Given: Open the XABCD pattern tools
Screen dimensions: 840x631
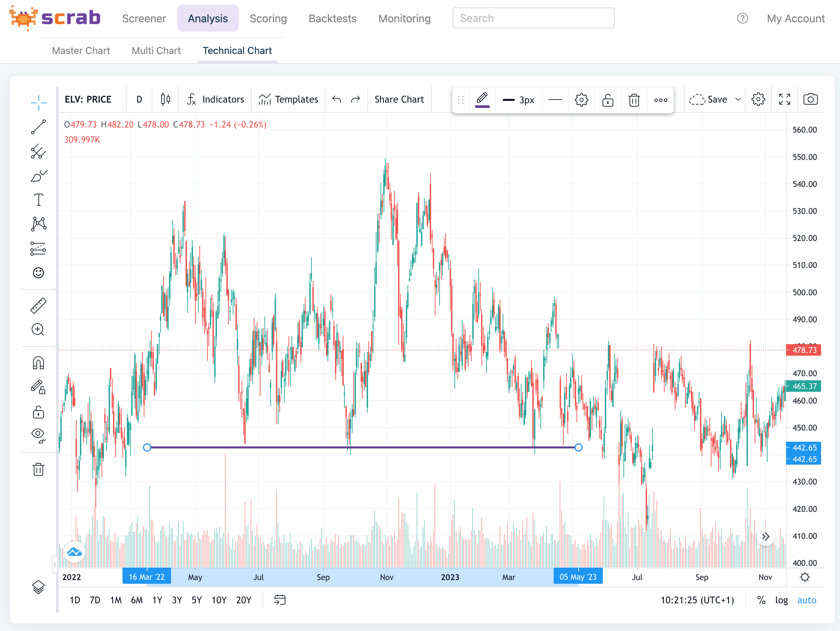Looking at the screenshot, I should (38, 224).
